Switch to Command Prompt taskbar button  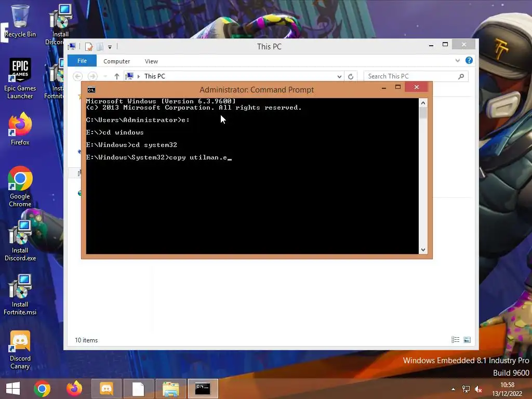tap(203, 389)
